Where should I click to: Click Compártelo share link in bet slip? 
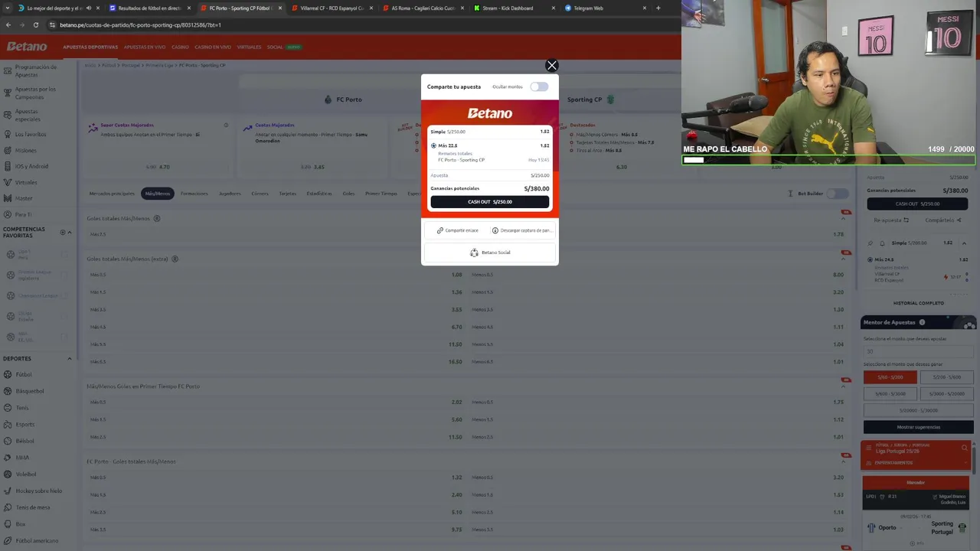click(x=942, y=220)
